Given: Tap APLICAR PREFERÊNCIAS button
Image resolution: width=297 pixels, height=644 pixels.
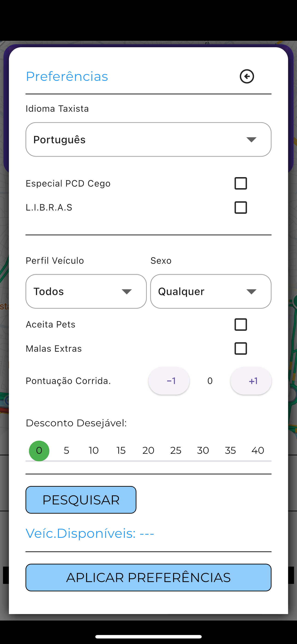Looking at the screenshot, I should pos(148,577).
